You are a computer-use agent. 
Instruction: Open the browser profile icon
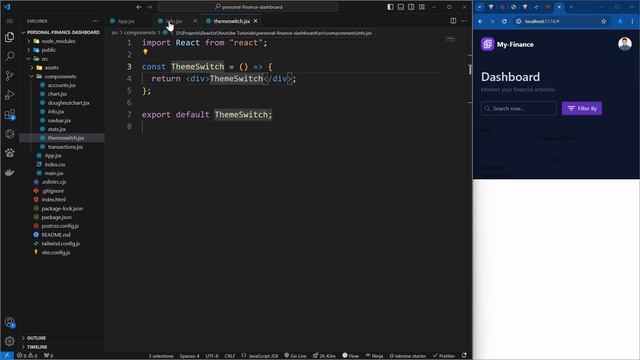tap(620, 21)
